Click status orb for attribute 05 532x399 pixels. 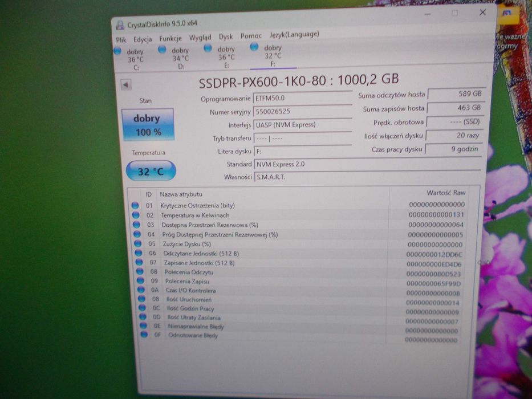pos(138,243)
